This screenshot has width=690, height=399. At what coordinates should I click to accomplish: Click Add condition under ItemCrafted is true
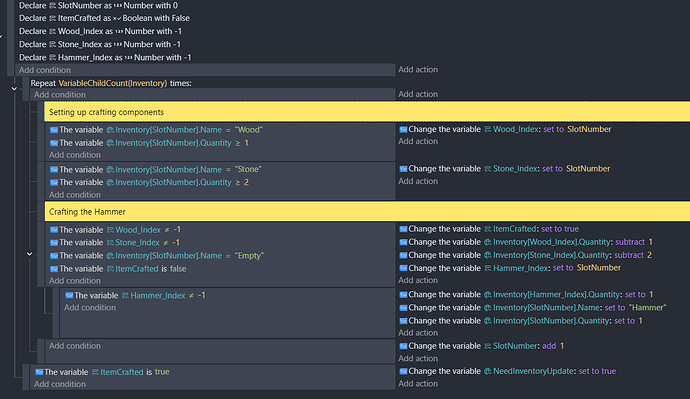[60, 384]
